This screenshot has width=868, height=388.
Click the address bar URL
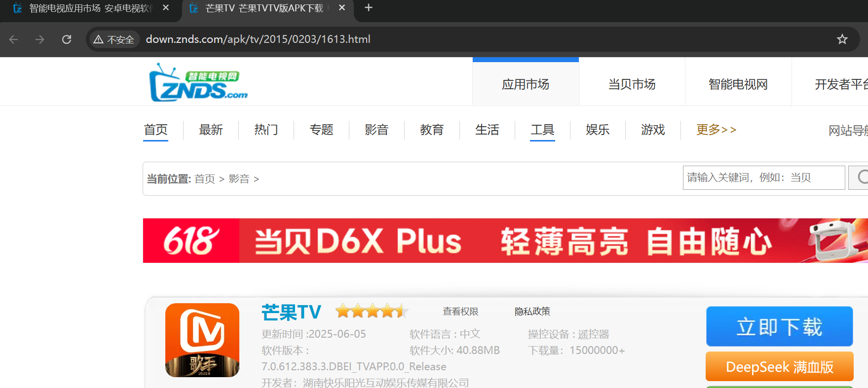(x=258, y=39)
